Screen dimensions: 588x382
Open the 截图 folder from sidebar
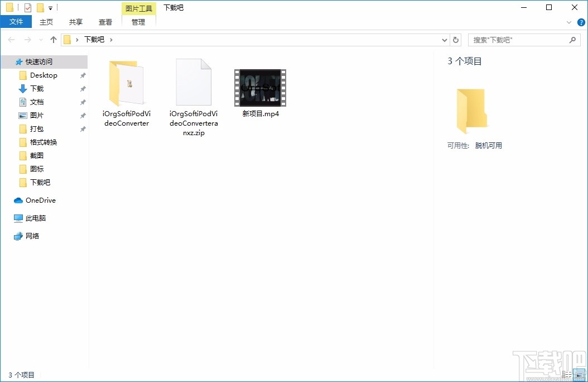pos(35,155)
